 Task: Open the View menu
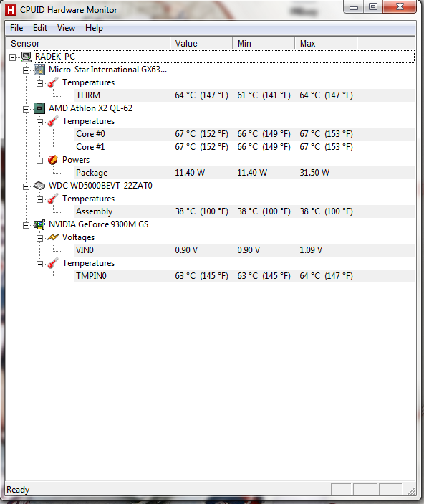(x=66, y=28)
